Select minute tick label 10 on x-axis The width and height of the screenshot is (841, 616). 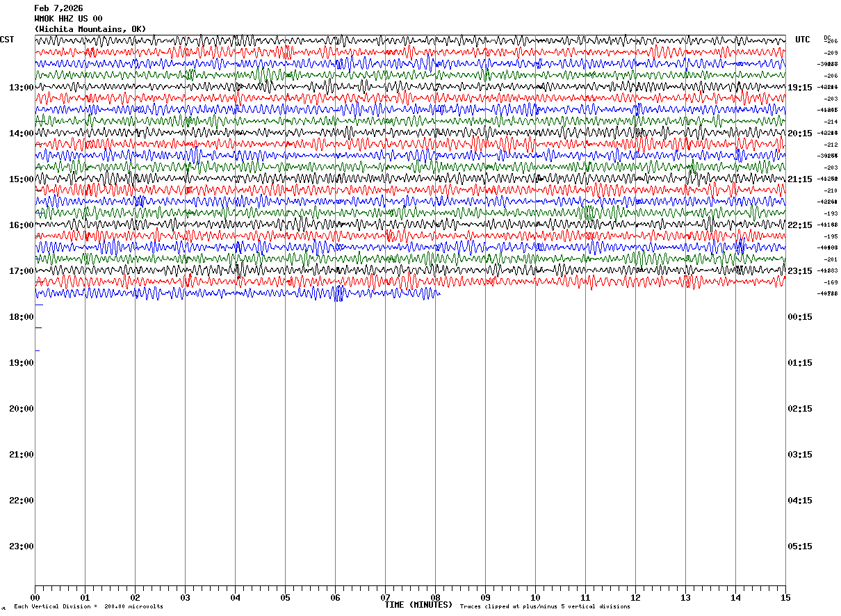click(535, 597)
